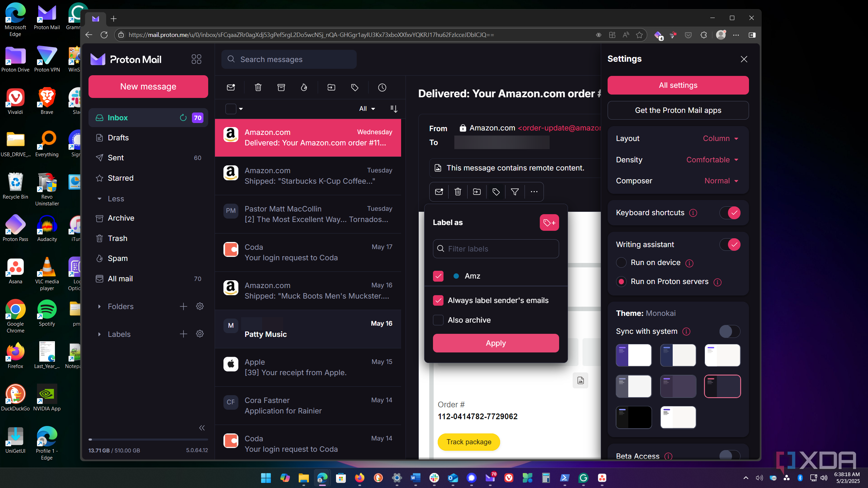Refresh inbox with the circular arrow icon
Image resolution: width=868 pixels, height=488 pixels.
pyautogui.click(x=183, y=118)
